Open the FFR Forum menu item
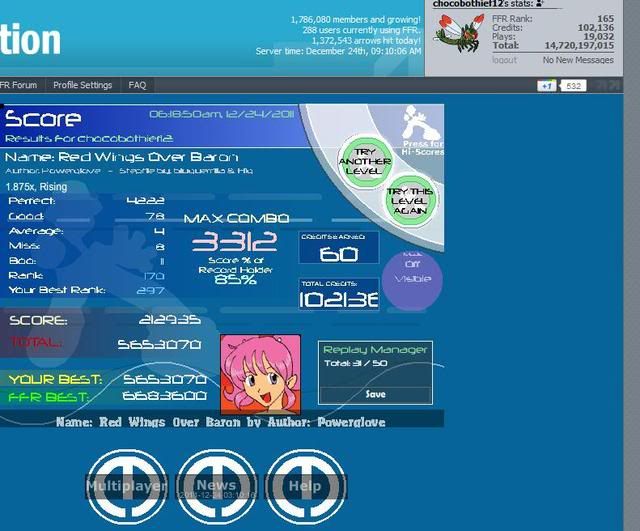640x531 pixels. 19,86
